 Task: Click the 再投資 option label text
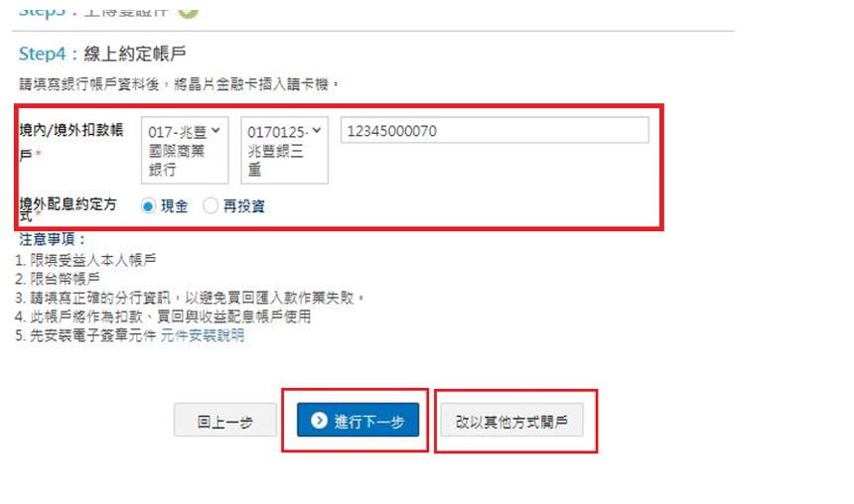(x=244, y=206)
